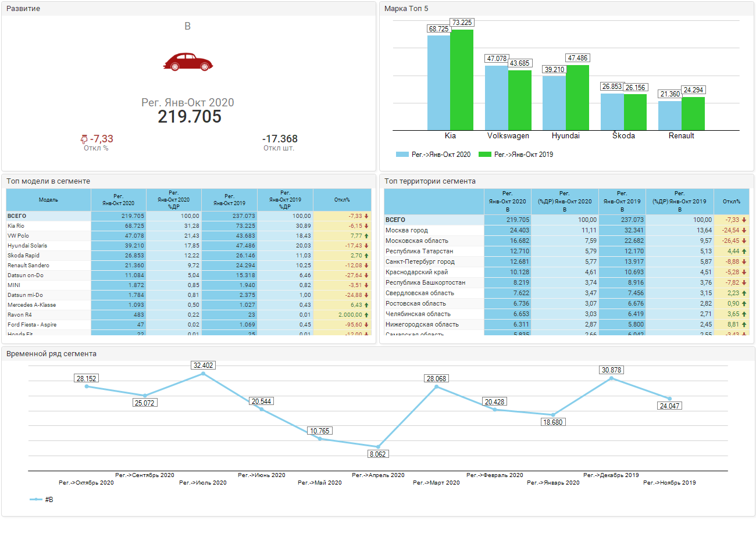
Task: Click the 'Рег.->Апрель 2020' axis label
Action: point(378,475)
